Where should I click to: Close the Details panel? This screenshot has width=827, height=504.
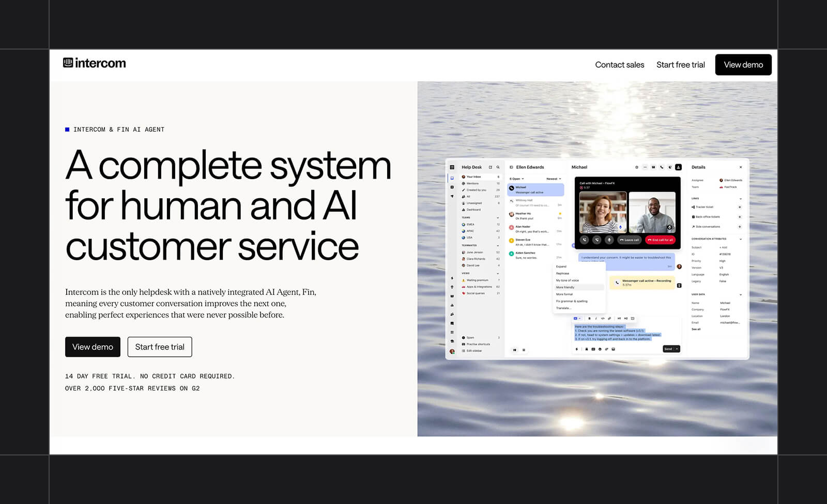(x=741, y=167)
